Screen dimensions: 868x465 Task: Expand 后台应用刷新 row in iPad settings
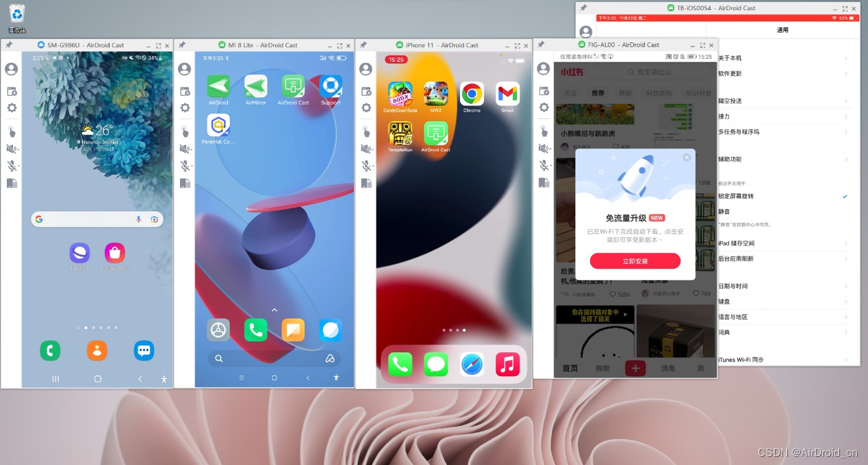782,259
